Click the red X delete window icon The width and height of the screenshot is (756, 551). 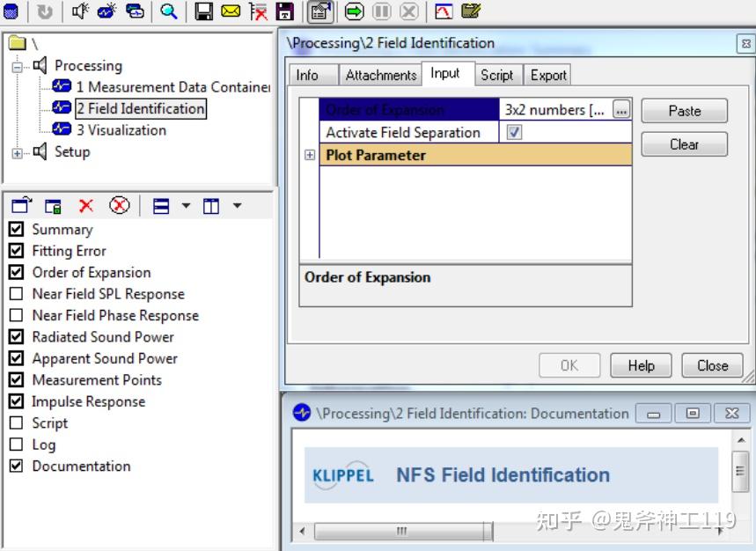coord(86,206)
